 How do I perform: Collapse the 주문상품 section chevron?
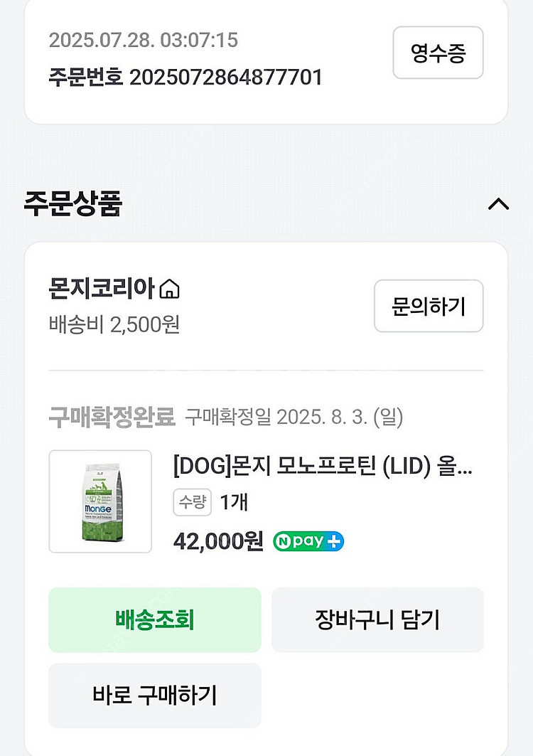[498, 204]
